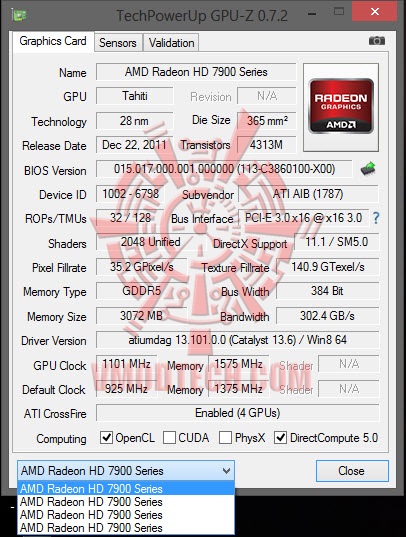Maximize the GPU-Z window

click(339, 12)
